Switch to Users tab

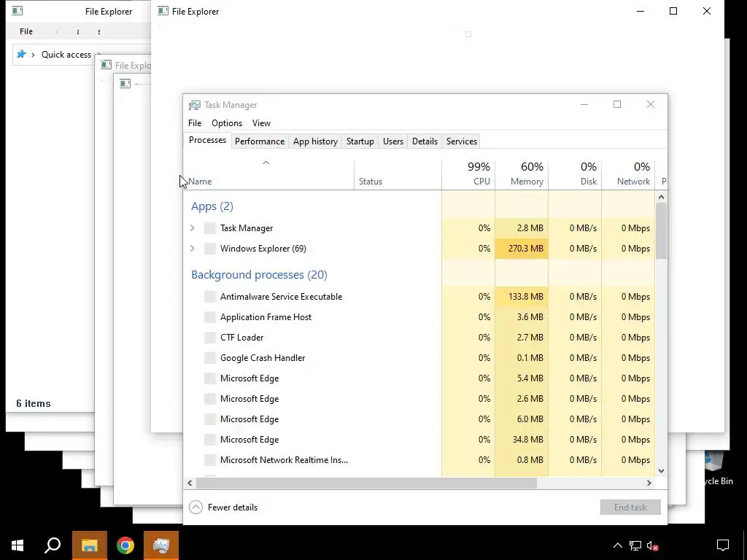point(393,141)
